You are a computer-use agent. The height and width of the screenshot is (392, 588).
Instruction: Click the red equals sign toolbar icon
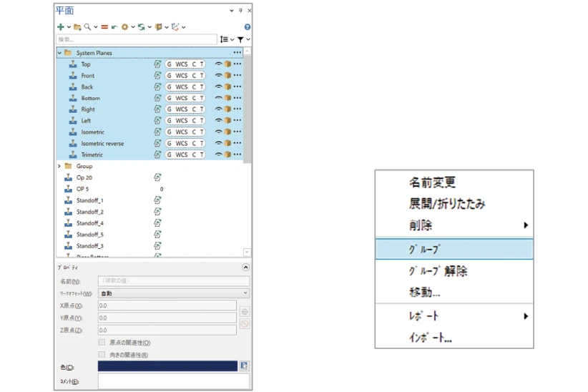point(104,27)
